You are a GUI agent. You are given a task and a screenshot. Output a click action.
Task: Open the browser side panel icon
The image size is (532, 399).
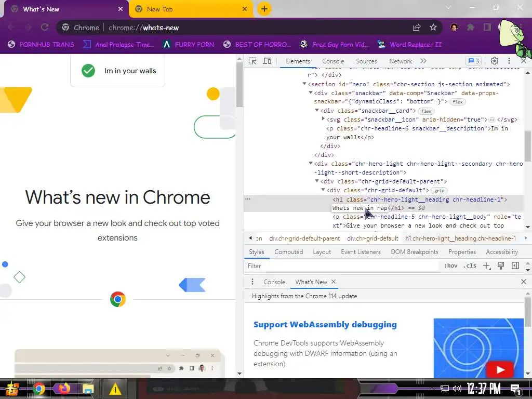487,28
